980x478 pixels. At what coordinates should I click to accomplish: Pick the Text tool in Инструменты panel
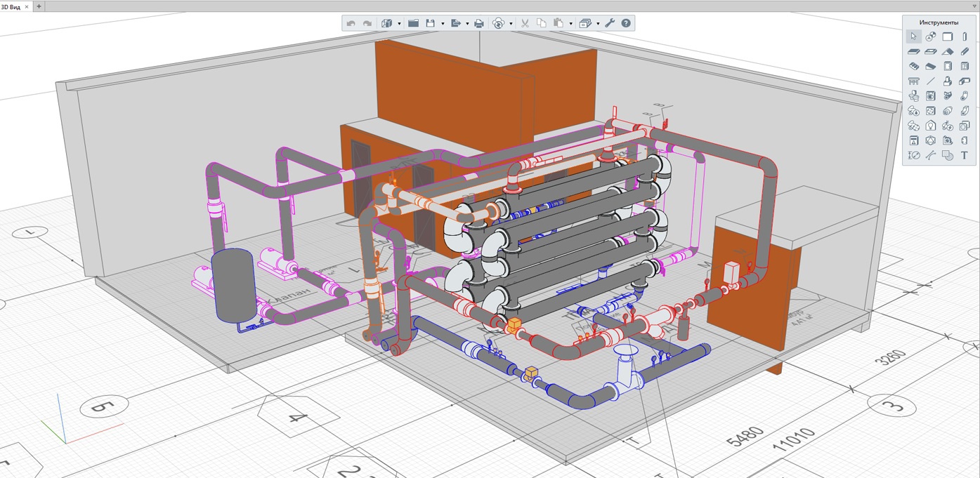965,155
